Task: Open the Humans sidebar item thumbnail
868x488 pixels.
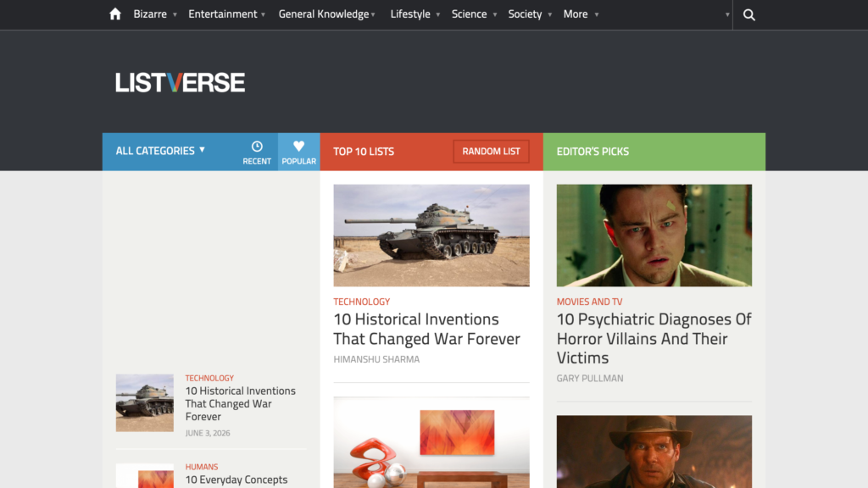Action: pyautogui.click(x=144, y=476)
